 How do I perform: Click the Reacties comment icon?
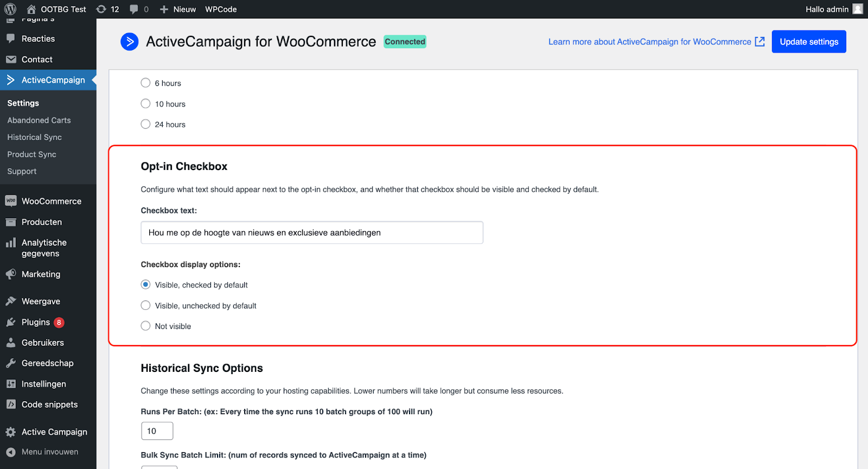point(11,39)
